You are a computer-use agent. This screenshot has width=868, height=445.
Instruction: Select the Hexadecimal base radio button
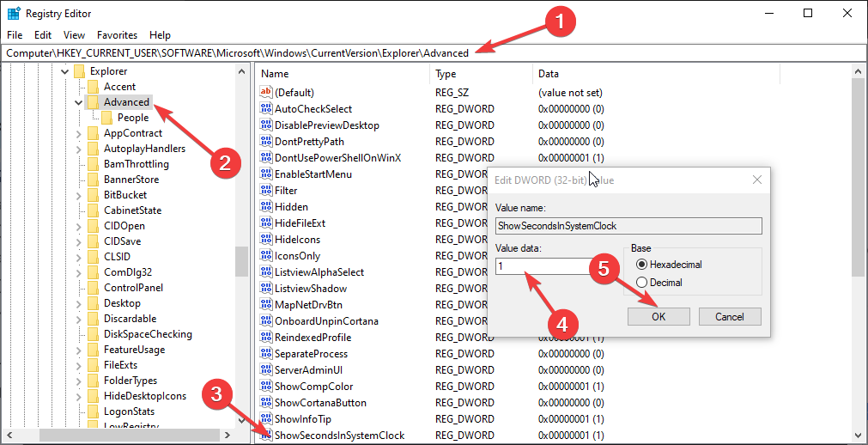[x=641, y=265]
